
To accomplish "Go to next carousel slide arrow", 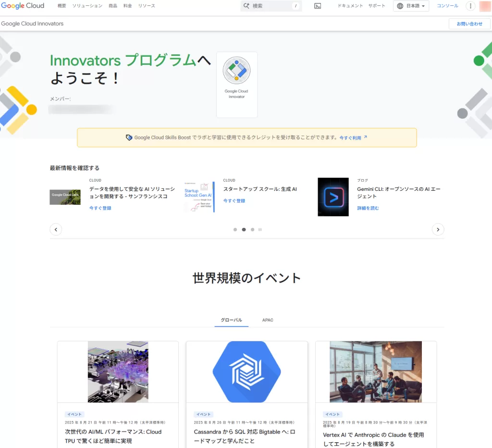I will tap(438, 230).
